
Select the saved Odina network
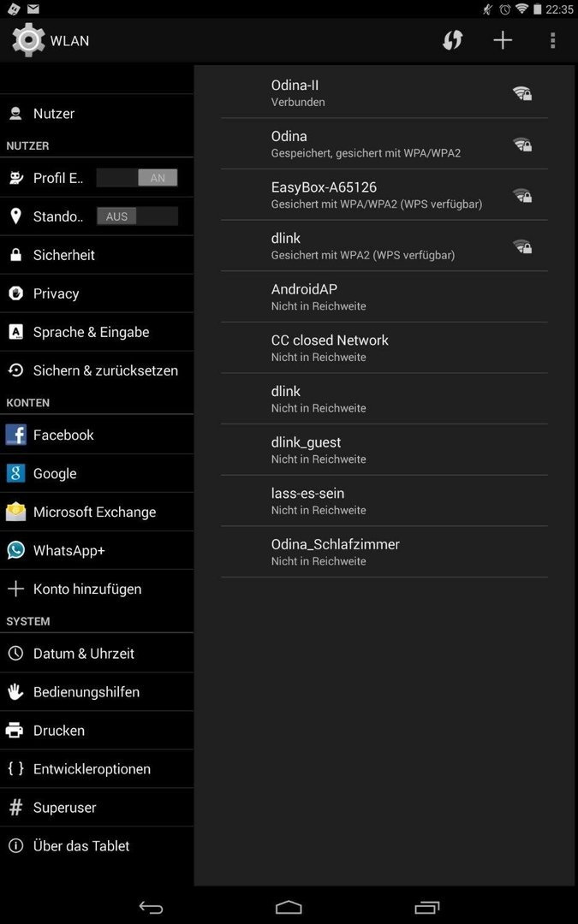(x=384, y=144)
